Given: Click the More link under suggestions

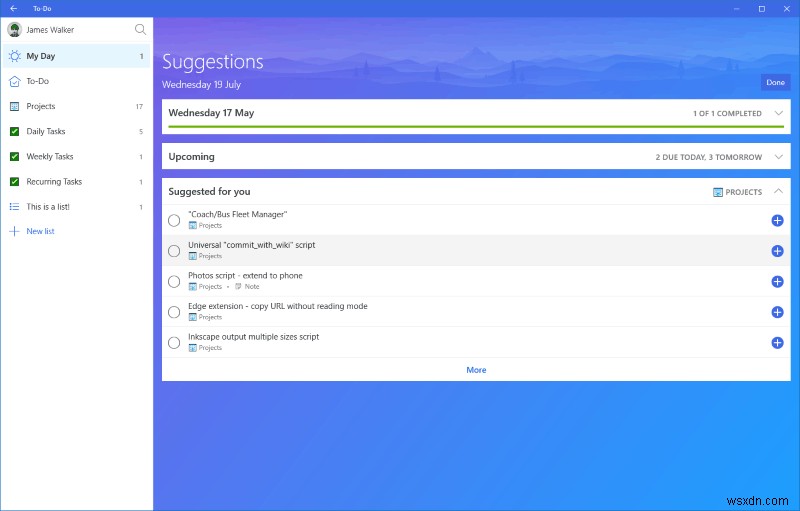Looking at the screenshot, I should 476,370.
